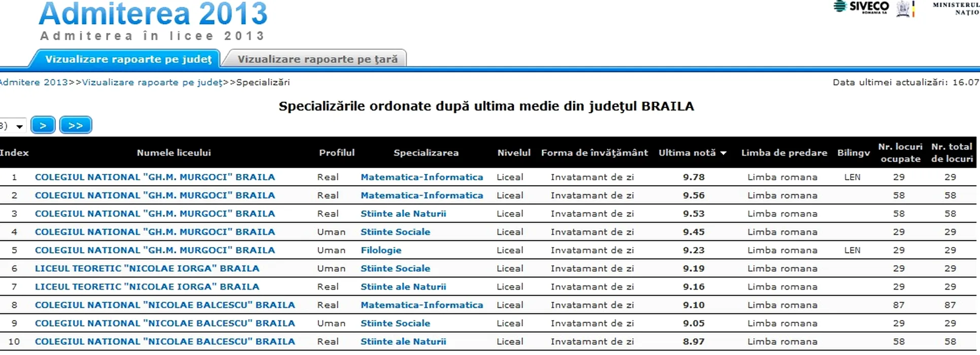Open Nicolae Balcescu school link in row 8
This screenshot has height=355, width=980.
165,305
